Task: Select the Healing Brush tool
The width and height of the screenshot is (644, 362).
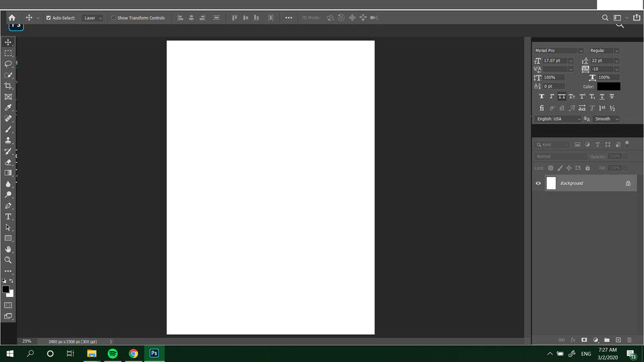Action: click(x=8, y=119)
